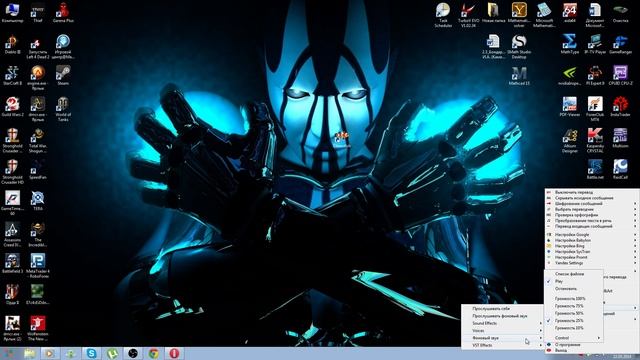Launch the Thief game shortcut
This screenshot has width=640, height=360.
click(x=38, y=12)
